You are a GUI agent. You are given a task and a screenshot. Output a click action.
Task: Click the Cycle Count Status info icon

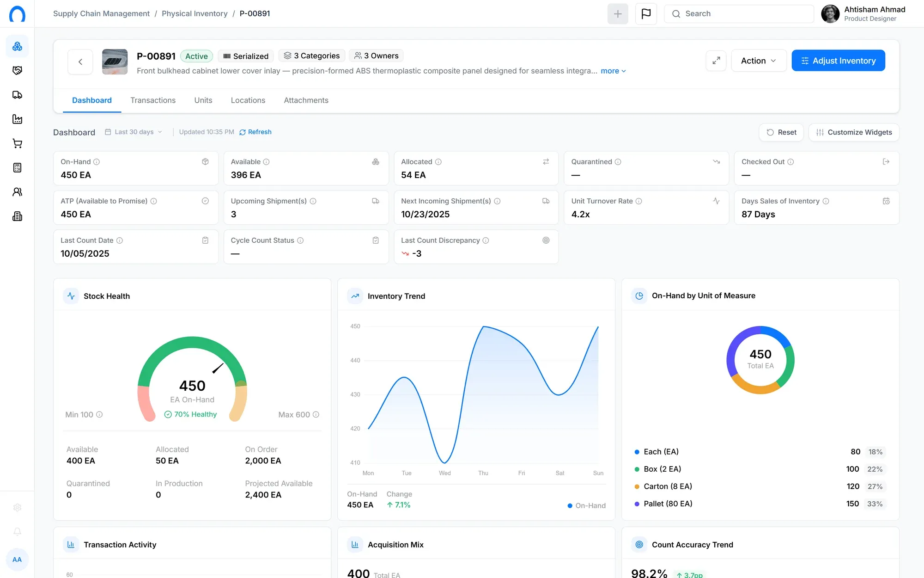point(300,240)
